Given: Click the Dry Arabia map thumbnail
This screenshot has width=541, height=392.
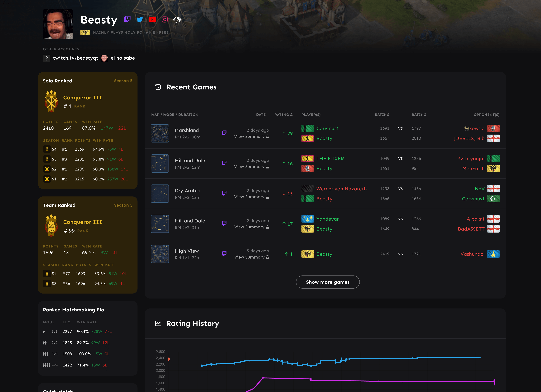Looking at the screenshot, I should click(160, 194).
